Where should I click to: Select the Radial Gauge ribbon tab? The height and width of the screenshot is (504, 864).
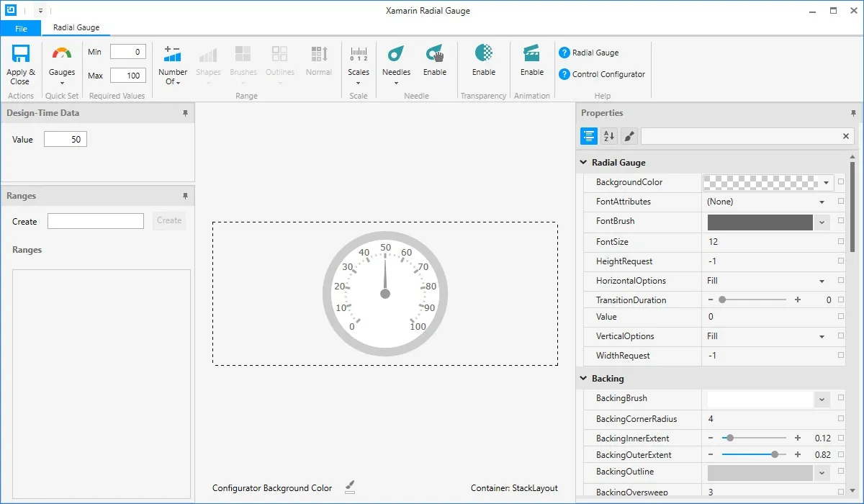point(76,28)
